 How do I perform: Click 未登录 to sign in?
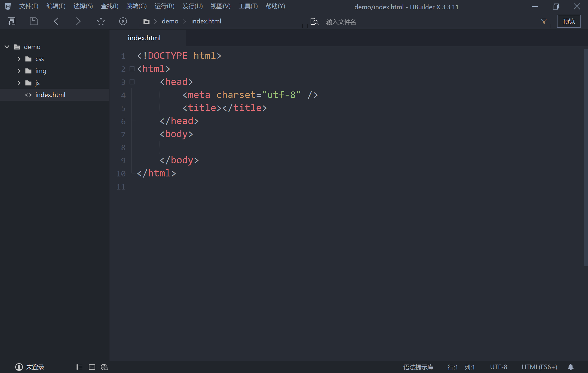pyautogui.click(x=35, y=367)
